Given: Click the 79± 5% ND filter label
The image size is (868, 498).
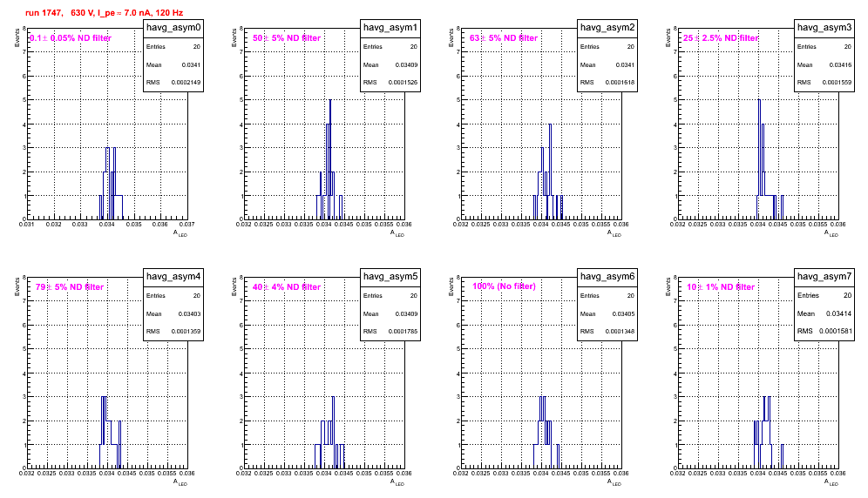Looking at the screenshot, I should tap(70, 287).
